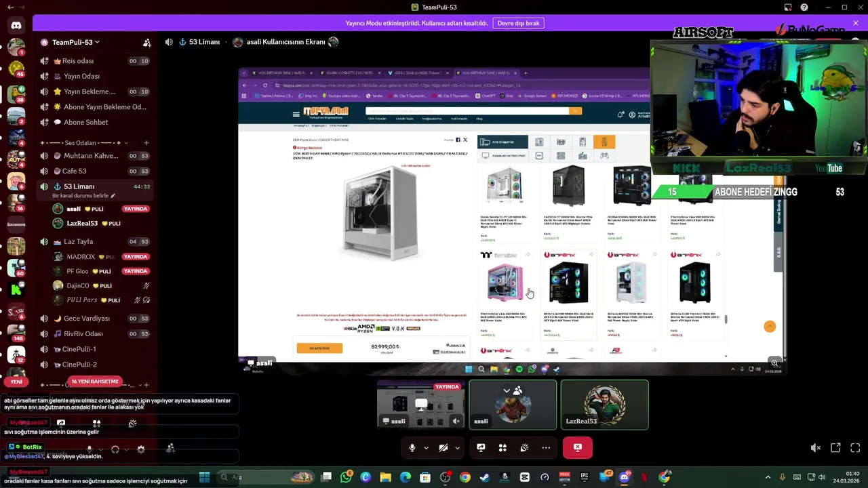868x488 pixels.
Task: Dismiss the Yayıncı Modu banner
Action: coord(855,23)
